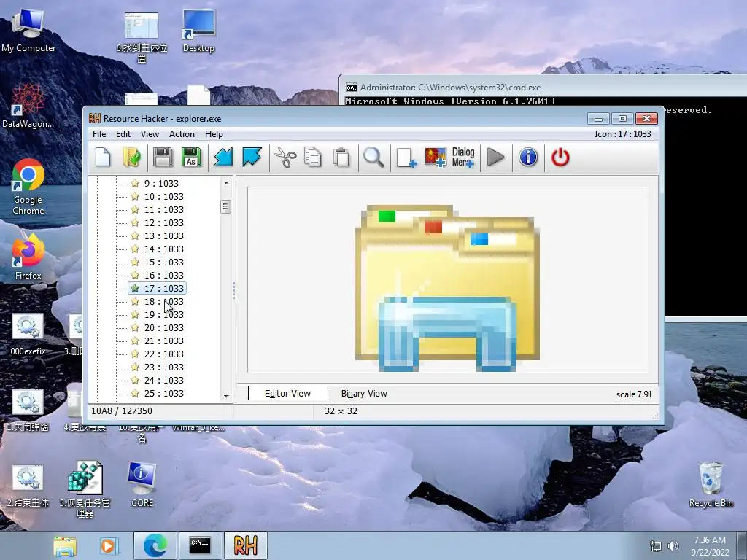
Task: Select tree item 14 : 1033
Action: click(164, 249)
